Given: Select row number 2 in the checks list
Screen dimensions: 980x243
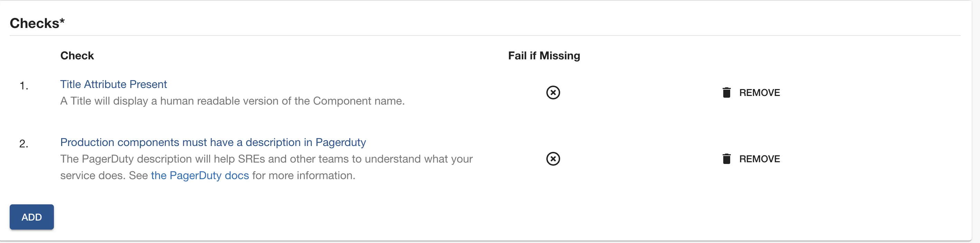Looking at the screenshot, I should pyautogui.click(x=23, y=144).
